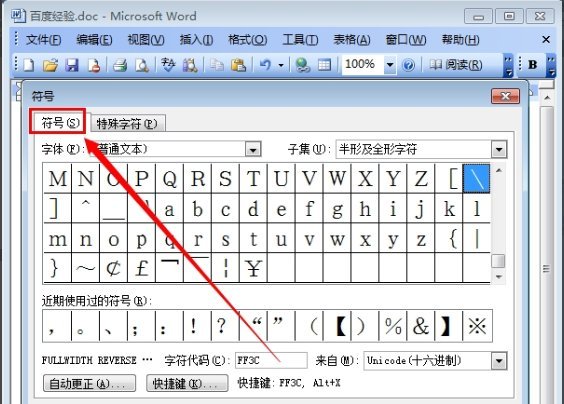This screenshot has height=404, width=564.
Task: Open the Undo history dropdown arrow
Action: tap(281, 65)
